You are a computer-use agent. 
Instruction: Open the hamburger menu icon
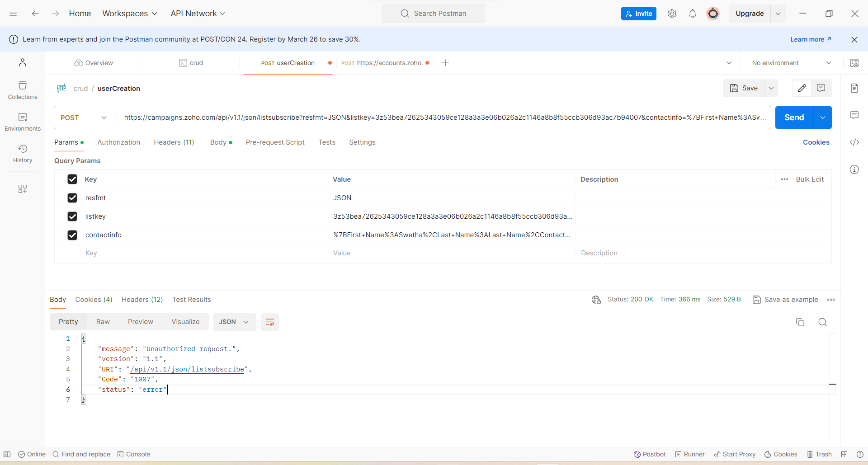pyautogui.click(x=13, y=14)
